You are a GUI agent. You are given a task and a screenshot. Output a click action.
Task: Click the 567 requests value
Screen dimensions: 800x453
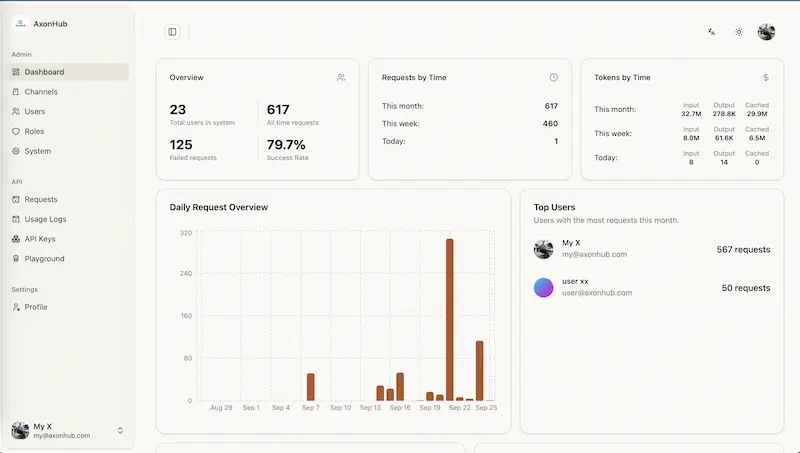click(743, 249)
